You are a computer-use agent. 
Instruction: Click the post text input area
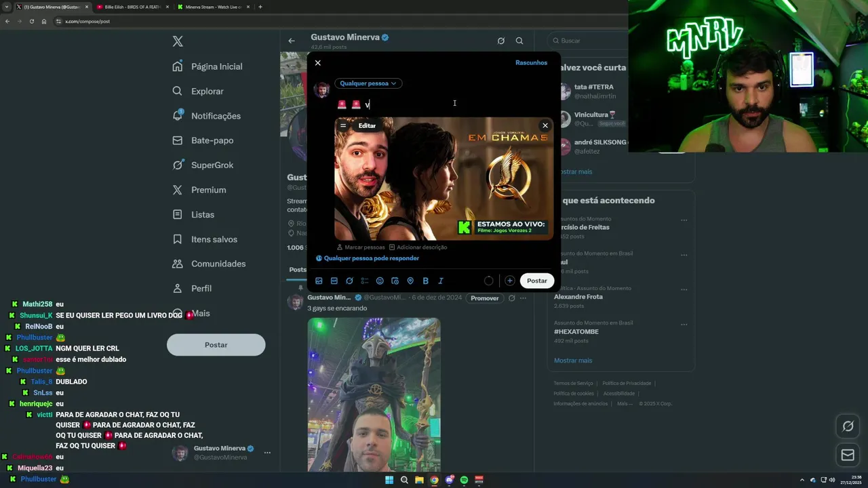tap(443, 104)
